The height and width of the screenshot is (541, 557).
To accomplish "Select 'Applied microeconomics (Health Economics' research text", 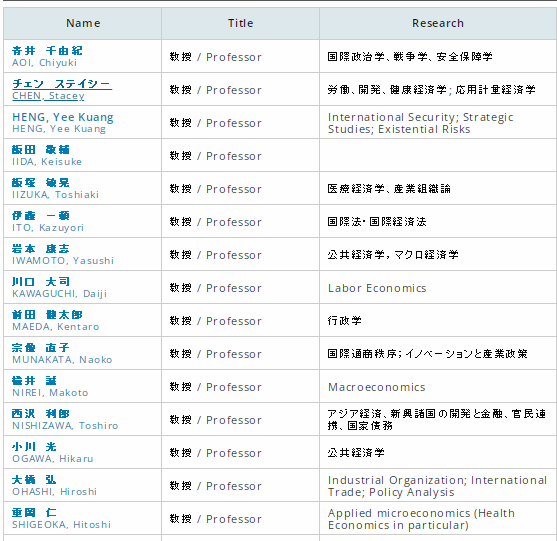I will 421,519.
